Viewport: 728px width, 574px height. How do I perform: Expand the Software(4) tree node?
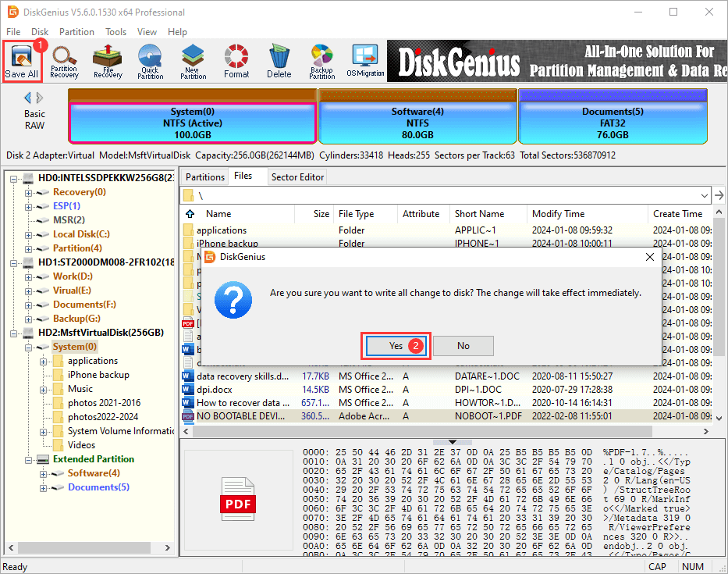tap(43, 474)
